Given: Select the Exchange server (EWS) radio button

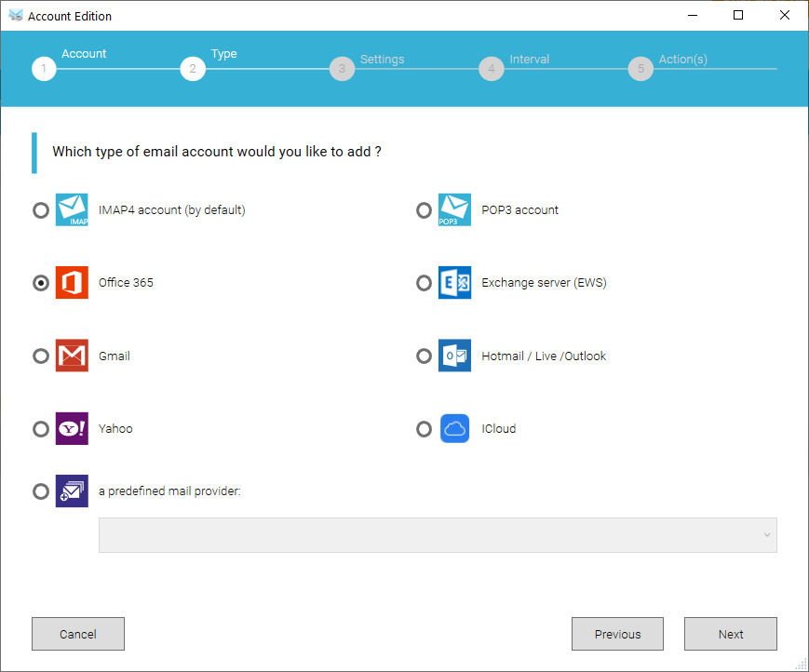Looking at the screenshot, I should coord(425,283).
